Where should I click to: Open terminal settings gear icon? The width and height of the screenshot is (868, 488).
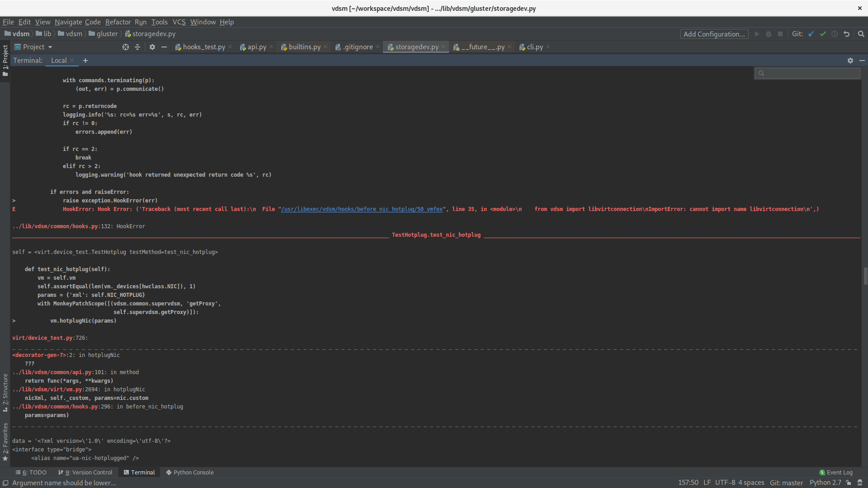click(x=850, y=61)
